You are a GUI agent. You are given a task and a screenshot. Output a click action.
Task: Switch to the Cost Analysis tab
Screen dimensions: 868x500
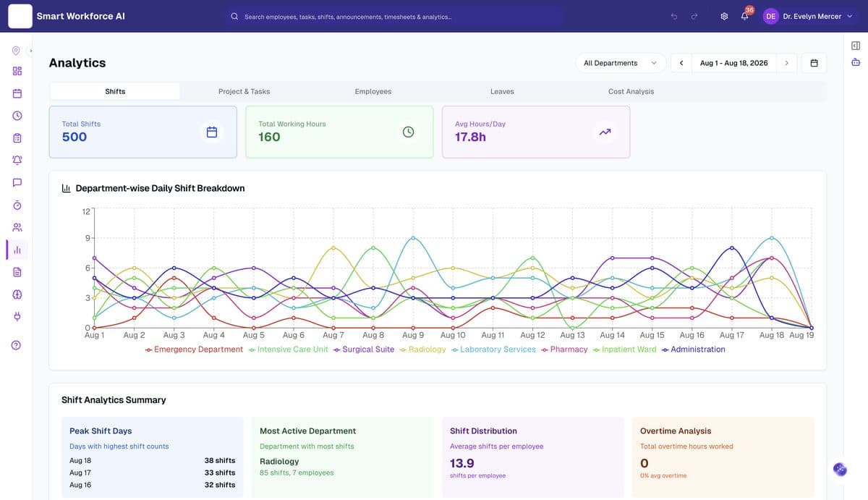pos(631,91)
